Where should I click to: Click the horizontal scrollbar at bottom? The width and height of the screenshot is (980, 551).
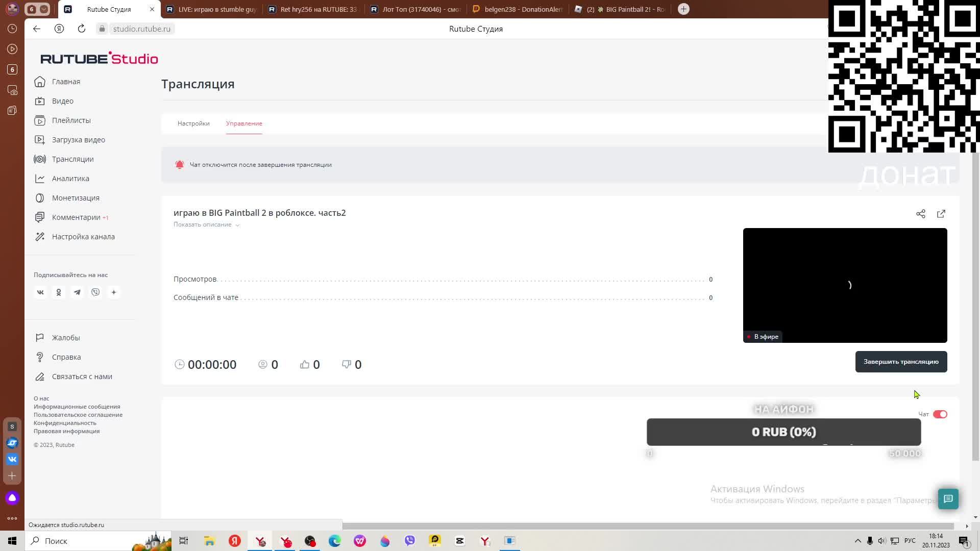(x=648, y=526)
